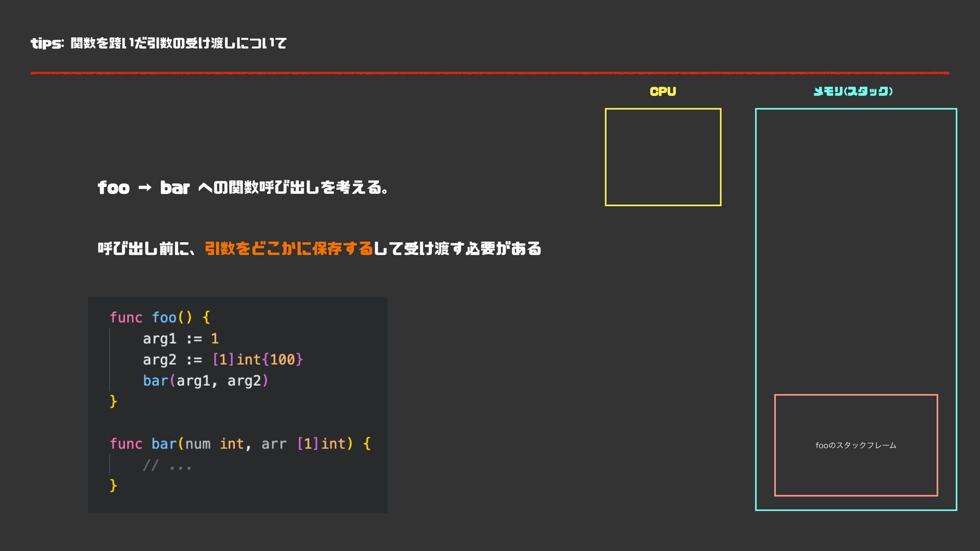Click the closing brace of func bar

coord(113,485)
